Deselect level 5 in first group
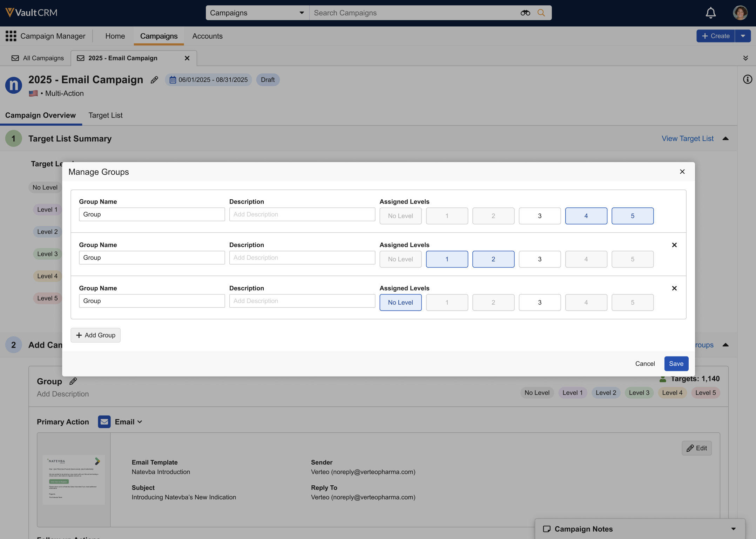This screenshot has width=756, height=539. point(632,216)
